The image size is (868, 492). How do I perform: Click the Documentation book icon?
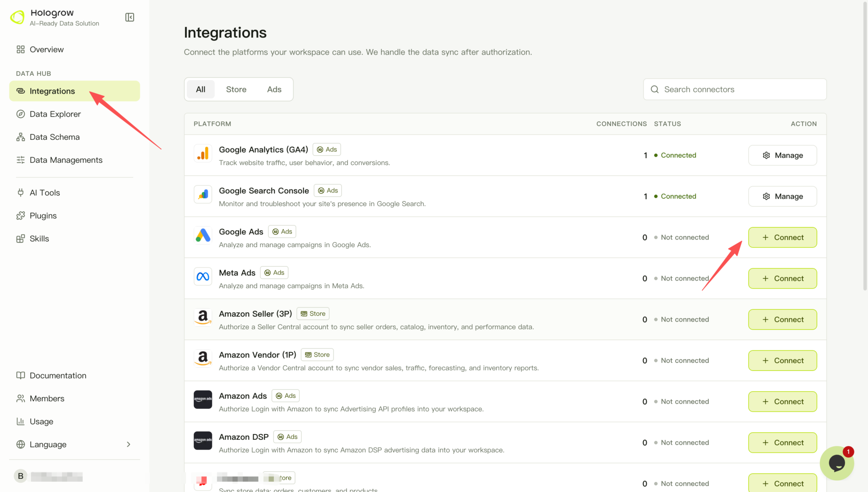point(20,375)
